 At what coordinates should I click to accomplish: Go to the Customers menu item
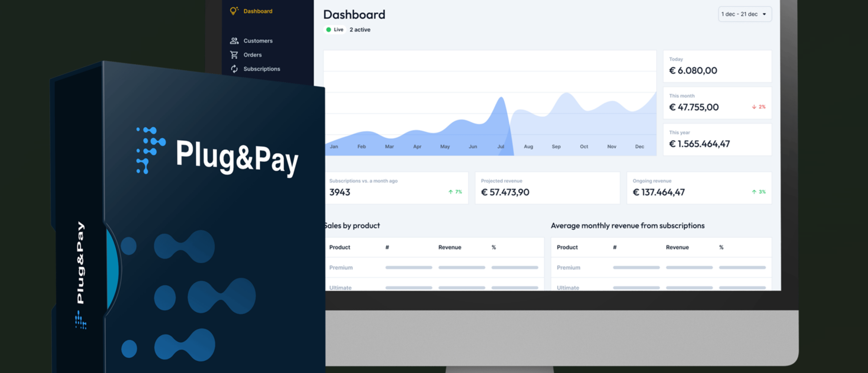[258, 41]
